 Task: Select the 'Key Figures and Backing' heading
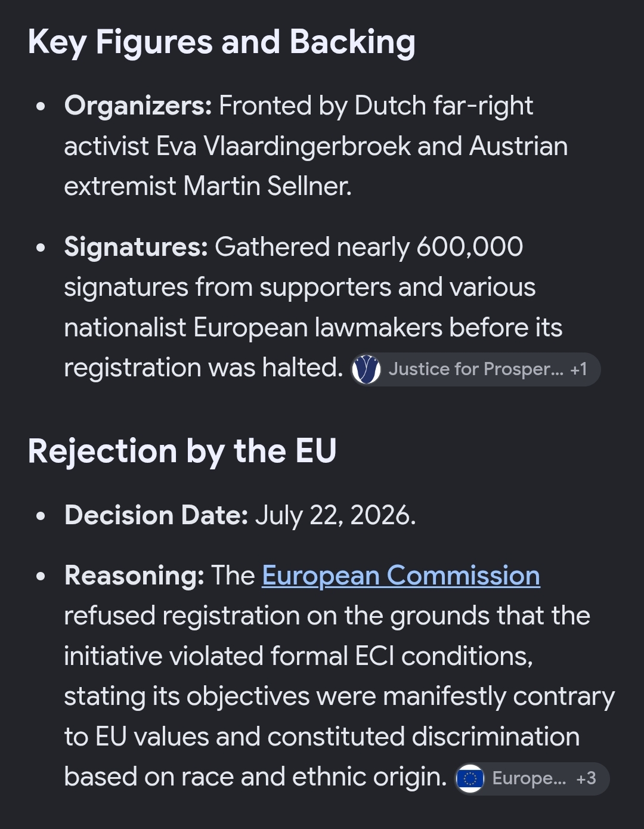[221, 43]
